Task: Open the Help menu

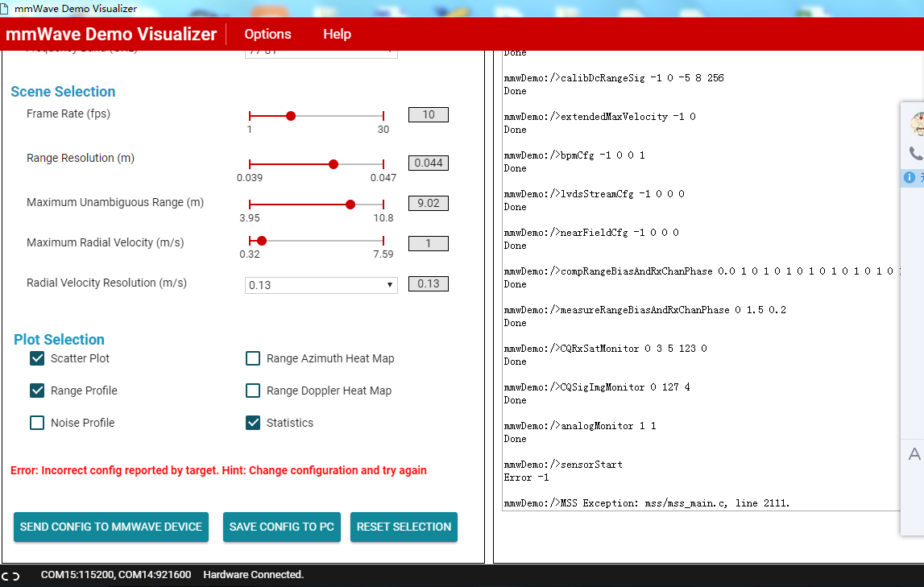Action: (x=337, y=34)
